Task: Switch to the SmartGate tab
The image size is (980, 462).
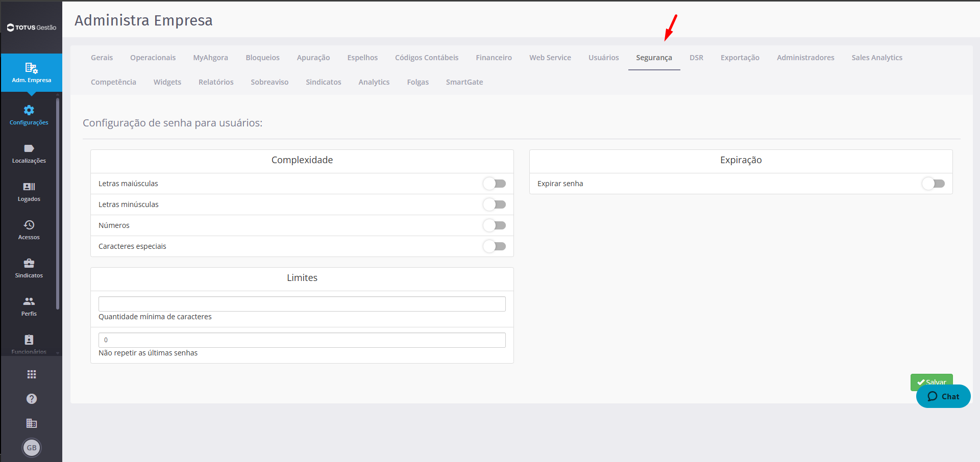Action: coord(464,82)
